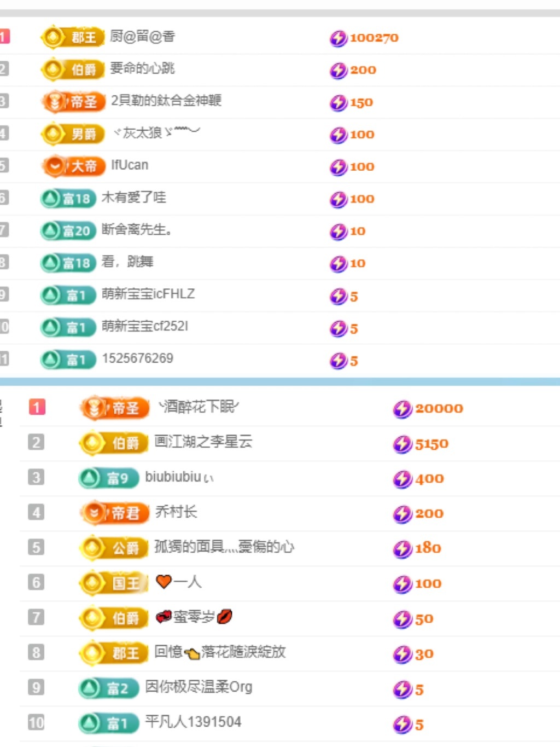The height and width of the screenshot is (747, 560).
Task: Click the lightning coin icon showing 100270
Action: 339,37
